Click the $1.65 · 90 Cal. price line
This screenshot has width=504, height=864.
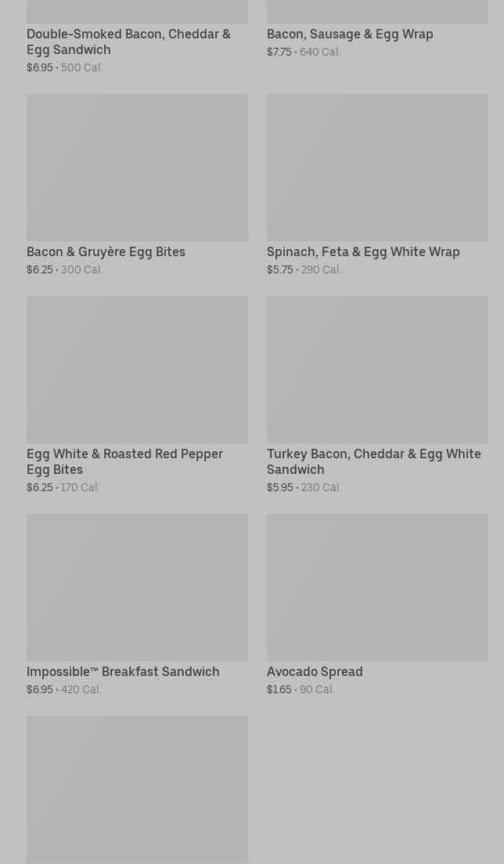click(301, 689)
